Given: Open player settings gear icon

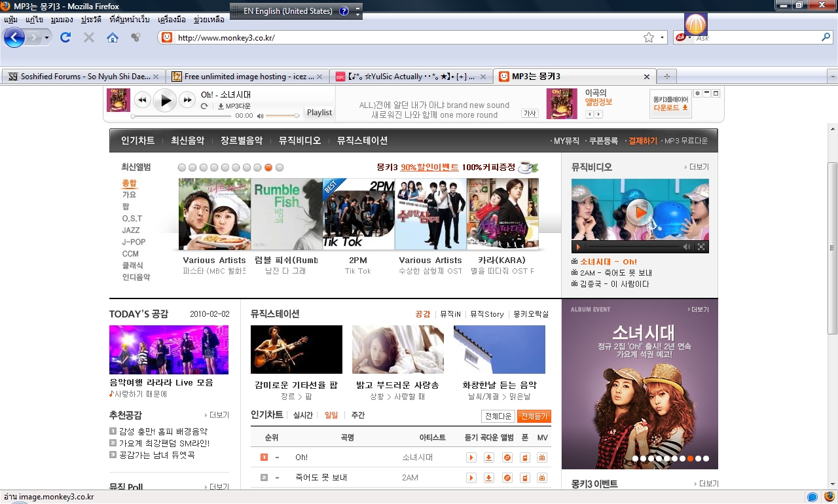Looking at the screenshot, I should click(x=698, y=94).
